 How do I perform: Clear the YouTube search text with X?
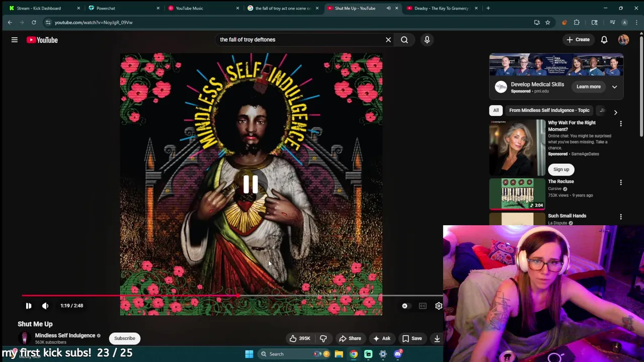[388, 40]
